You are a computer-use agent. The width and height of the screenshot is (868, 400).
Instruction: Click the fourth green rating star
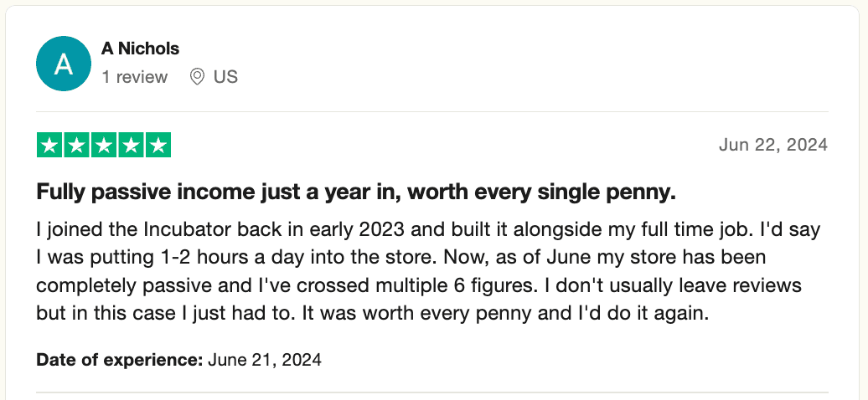point(131,145)
